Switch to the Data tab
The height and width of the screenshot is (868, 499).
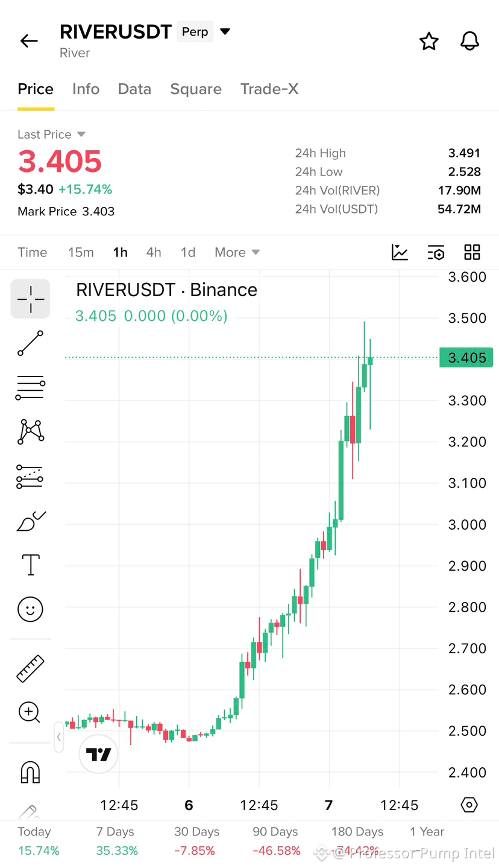pos(134,89)
